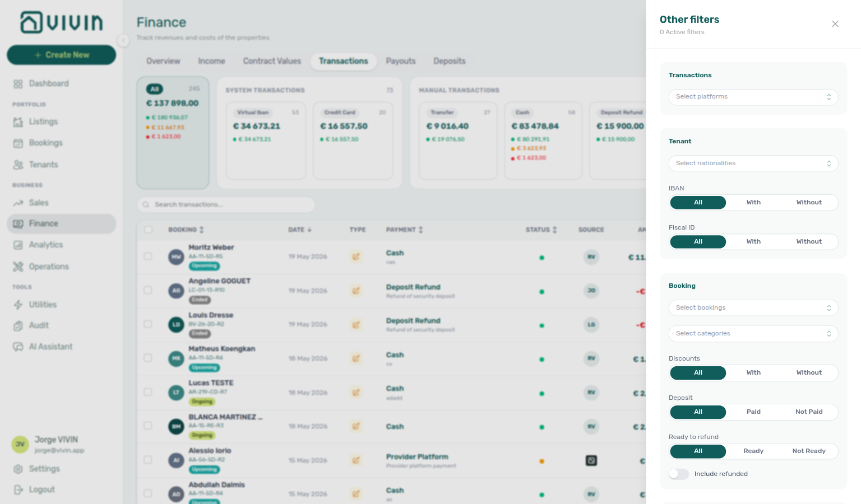This screenshot has height=504, width=861.
Task: Click Logout in sidebar
Action: tap(62, 489)
